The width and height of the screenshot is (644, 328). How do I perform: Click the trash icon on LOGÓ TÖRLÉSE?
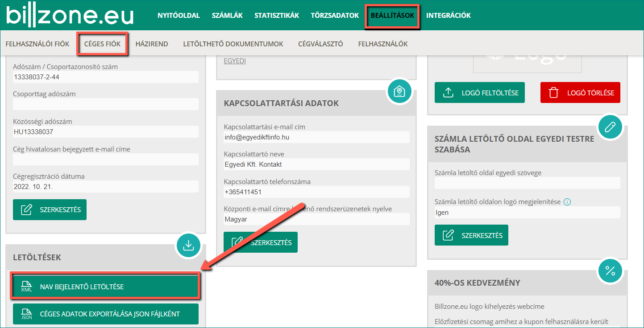click(553, 93)
